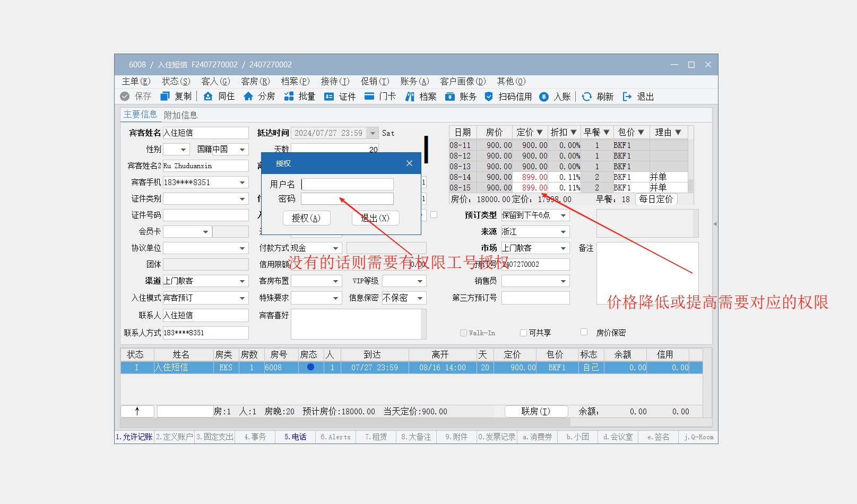This screenshot has width=857, height=504.
Task: Open the 协议单位 dropdown
Action: coord(243,248)
